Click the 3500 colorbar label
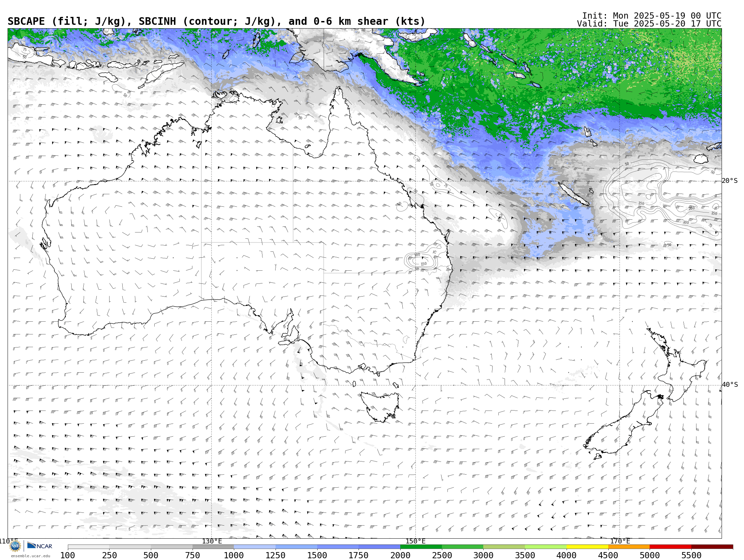 coord(525,555)
